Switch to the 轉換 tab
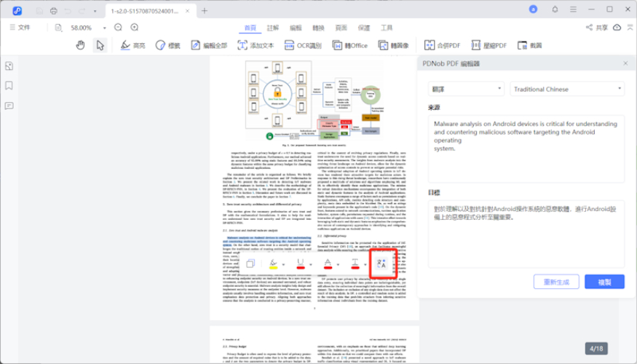The height and width of the screenshot is (364, 637). pyautogui.click(x=318, y=28)
